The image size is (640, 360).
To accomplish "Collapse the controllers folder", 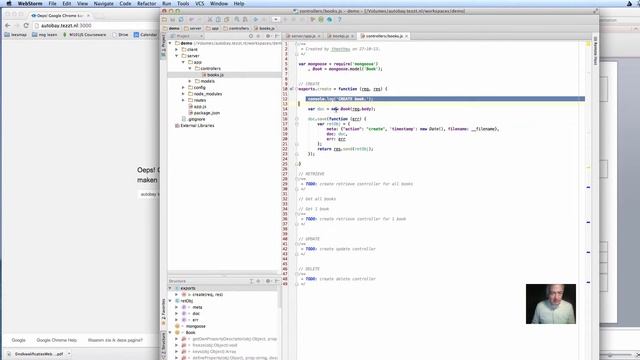I will click(190, 69).
